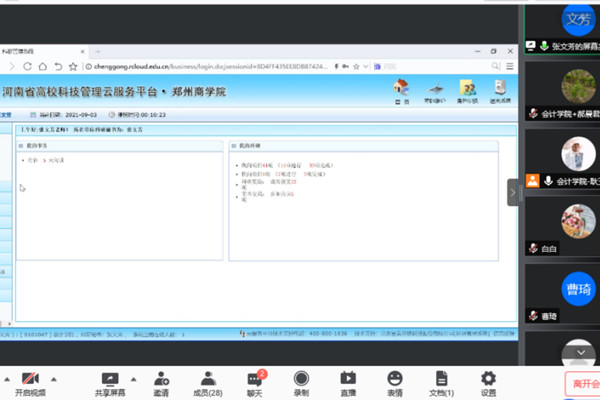Turn on camera with 开启视频
Viewport: 600px width, 400px height.
point(30,384)
